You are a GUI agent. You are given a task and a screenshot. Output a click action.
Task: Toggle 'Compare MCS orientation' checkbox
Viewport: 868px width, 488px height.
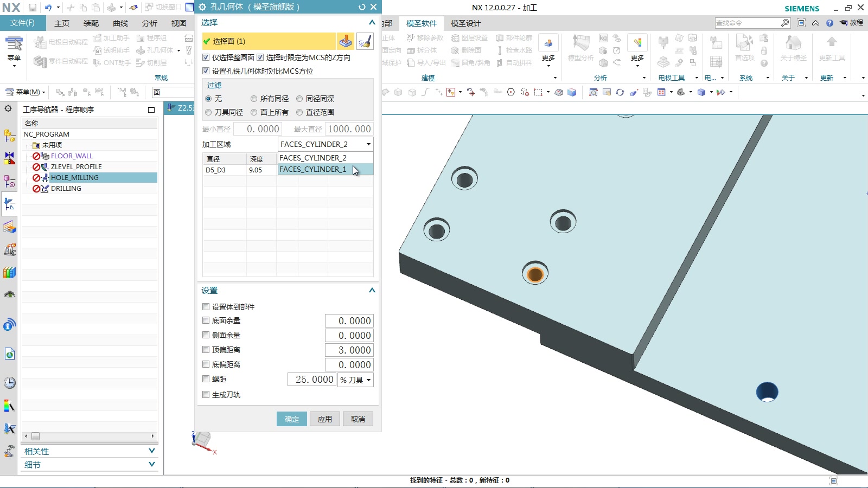[206, 70]
